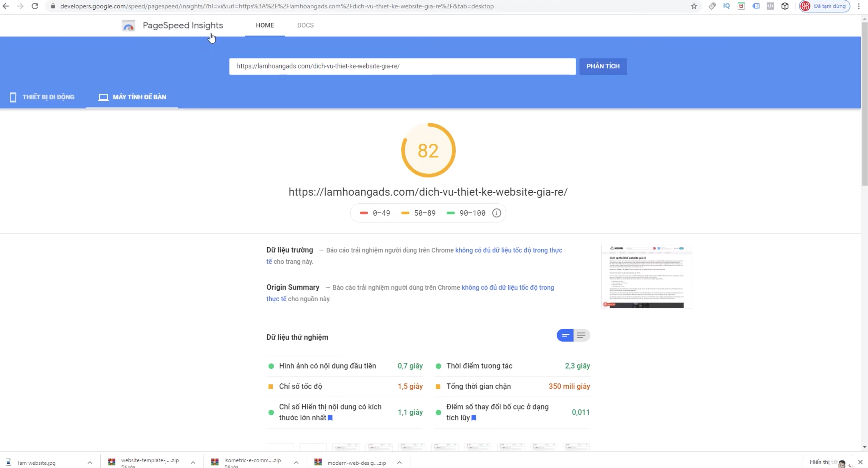Click the PHÂN TÍCH analyze button
Viewport: 868px width, 468px height.
603,66
